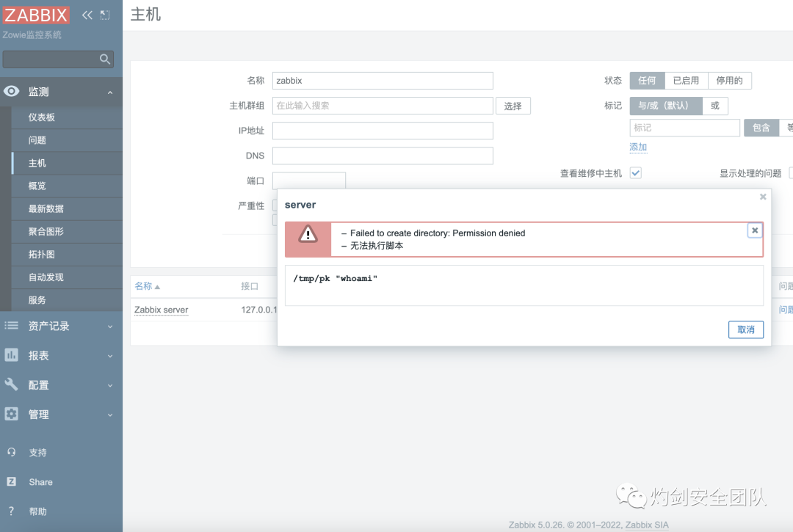This screenshot has height=532, width=793.
Task: Select 与/或 (默认) tag mode
Action: coord(665,106)
